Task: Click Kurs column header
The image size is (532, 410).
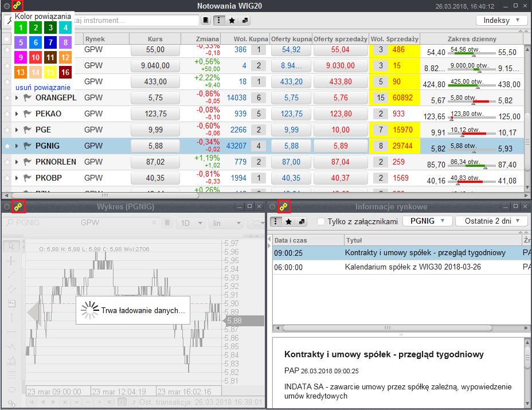Action: point(155,39)
